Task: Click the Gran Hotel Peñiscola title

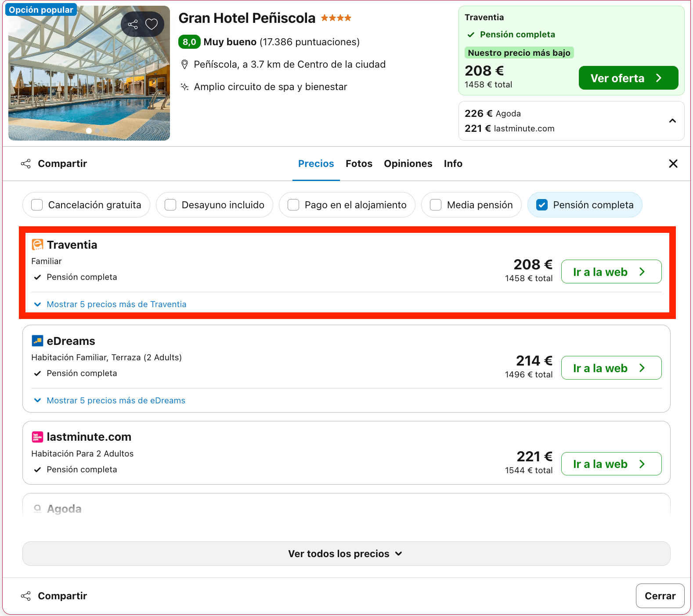Action: pyautogui.click(x=247, y=18)
